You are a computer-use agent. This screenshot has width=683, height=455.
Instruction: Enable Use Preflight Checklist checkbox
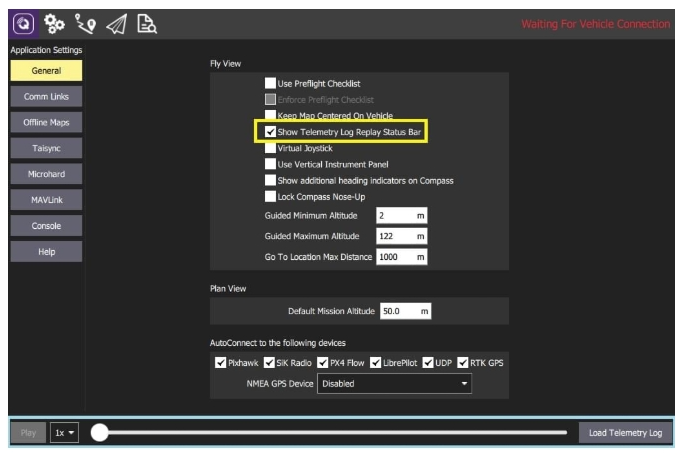pyautogui.click(x=270, y=84)
